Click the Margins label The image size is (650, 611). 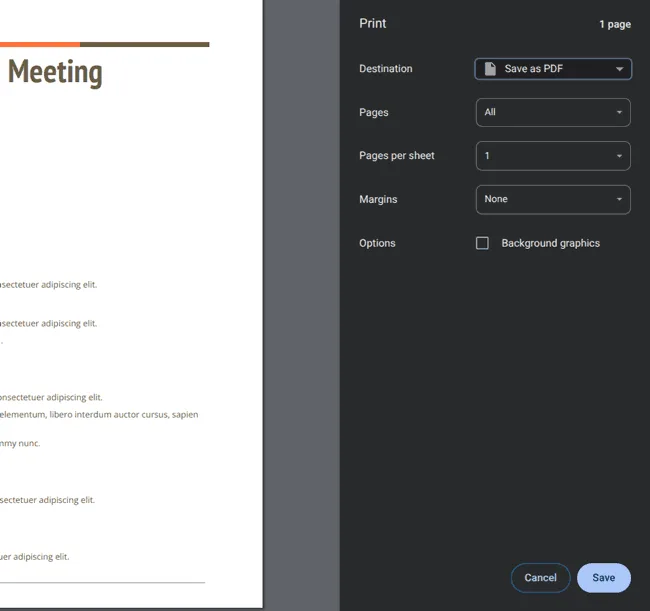coord(378,200)
